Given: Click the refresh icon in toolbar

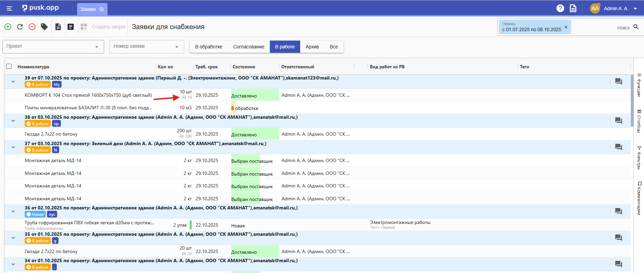Looking at the screenshot, I should tap(20, 27).
